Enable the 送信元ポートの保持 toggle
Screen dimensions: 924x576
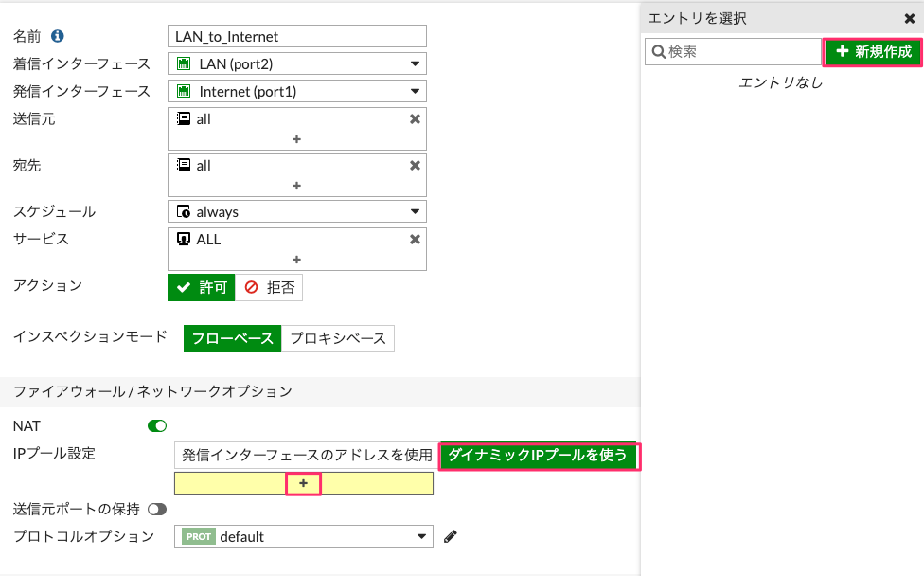[x=157, y=510]
